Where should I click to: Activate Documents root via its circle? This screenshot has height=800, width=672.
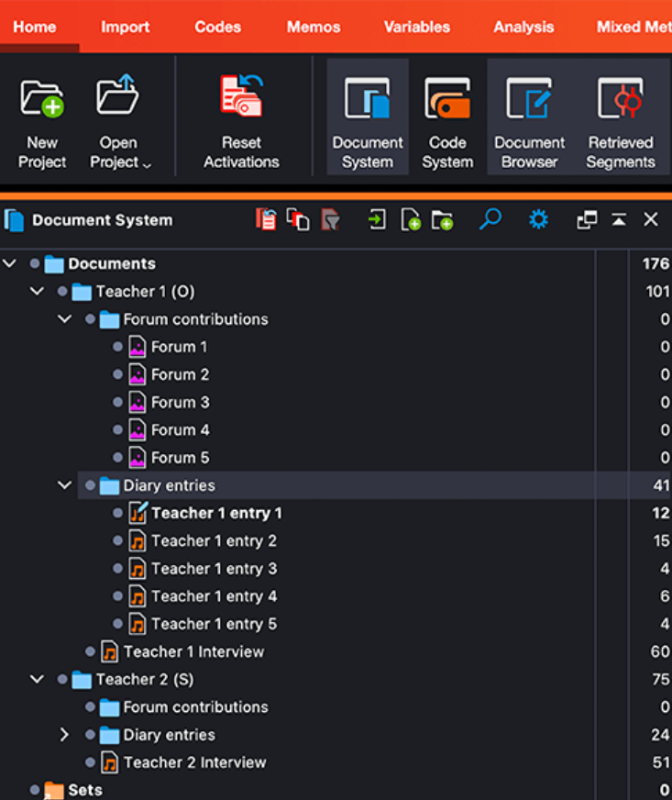pos(35,263)
